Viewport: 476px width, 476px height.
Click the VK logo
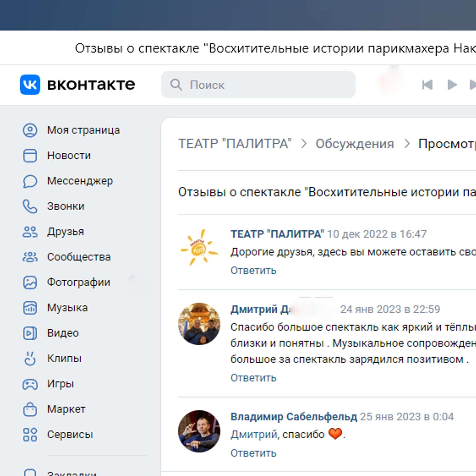click(x=30, y=85)
